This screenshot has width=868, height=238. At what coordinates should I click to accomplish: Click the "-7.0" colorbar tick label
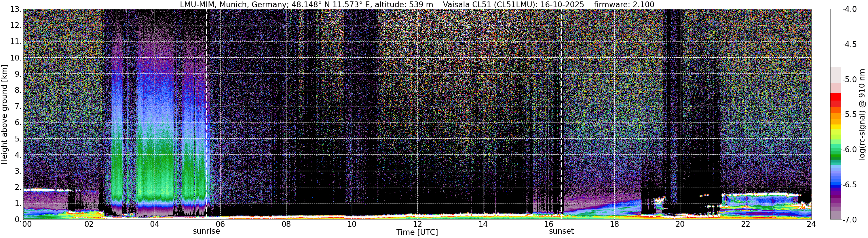(x=850, y=220)
